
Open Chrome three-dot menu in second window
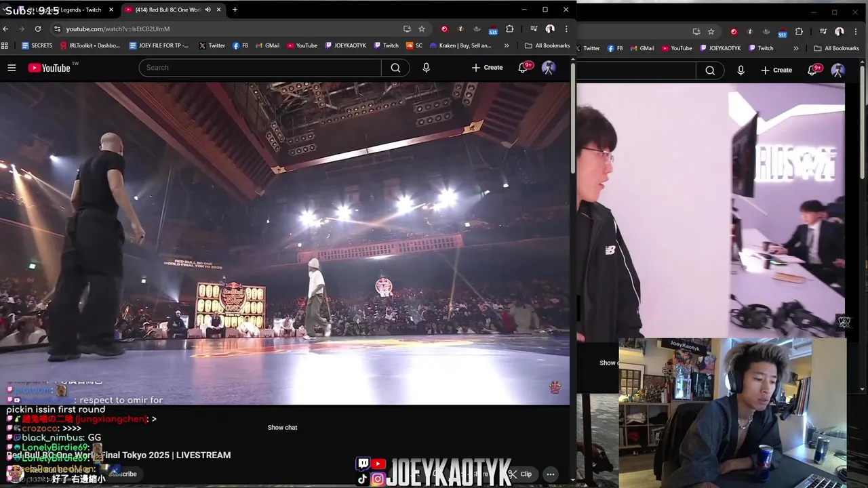pyautogui.click(x=856, y=31)
